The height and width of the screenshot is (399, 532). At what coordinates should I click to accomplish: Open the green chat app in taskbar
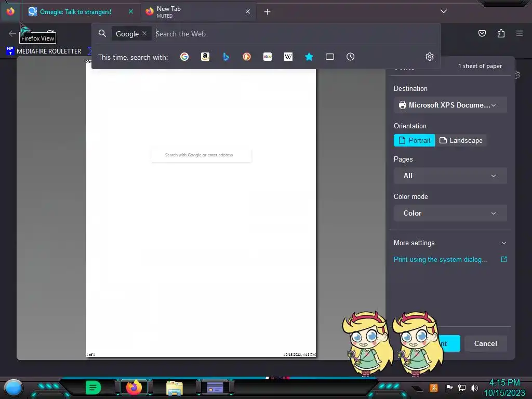pyautogui.click(x=94, y=388)
